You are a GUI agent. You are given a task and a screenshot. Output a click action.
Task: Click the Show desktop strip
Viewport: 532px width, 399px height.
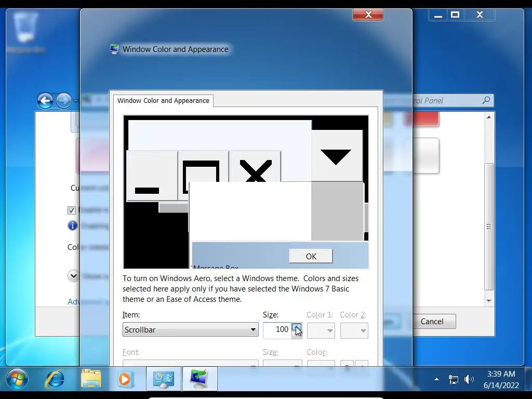coord(528,379)
